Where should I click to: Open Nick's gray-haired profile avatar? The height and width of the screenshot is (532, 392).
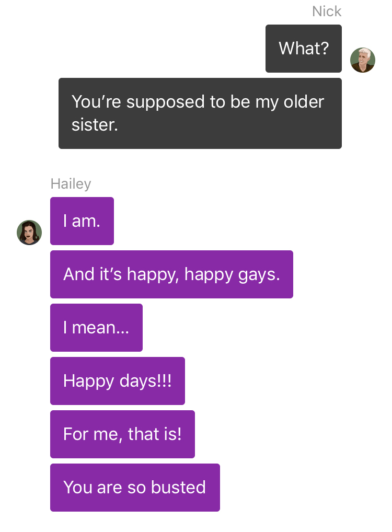(363, 60)
